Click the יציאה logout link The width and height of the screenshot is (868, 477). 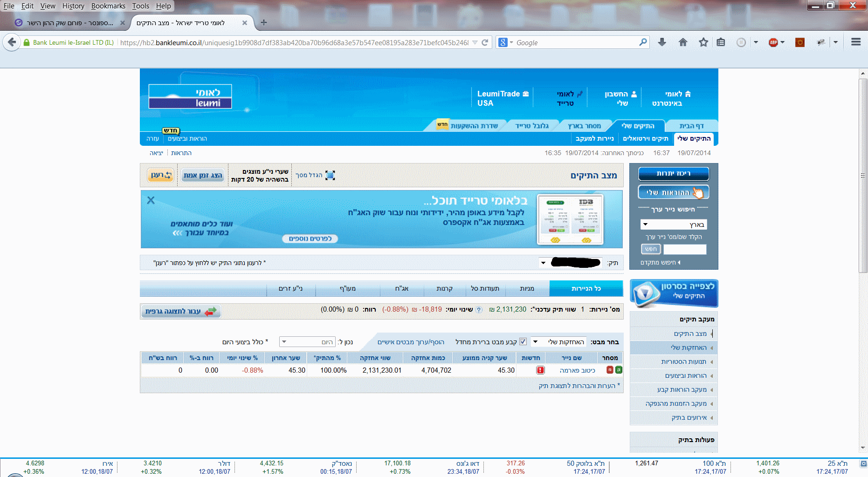coord(156,153)
